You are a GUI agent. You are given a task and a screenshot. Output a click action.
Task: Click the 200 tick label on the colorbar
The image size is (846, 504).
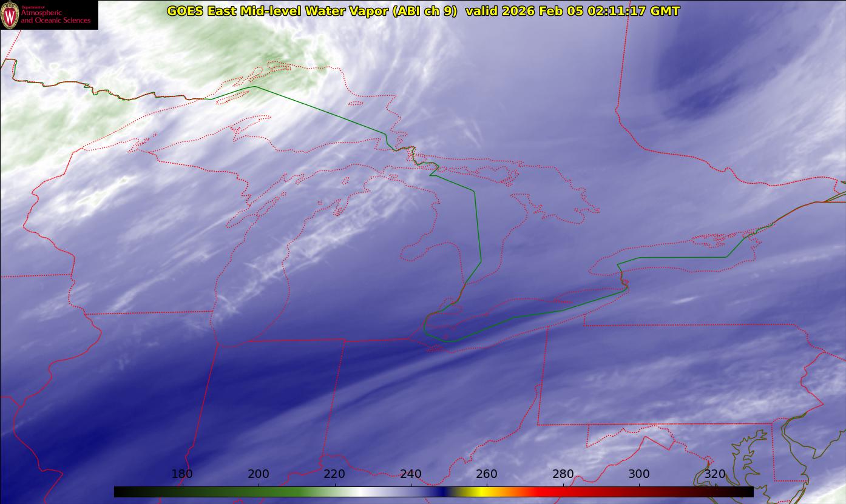tap(259, 474)
